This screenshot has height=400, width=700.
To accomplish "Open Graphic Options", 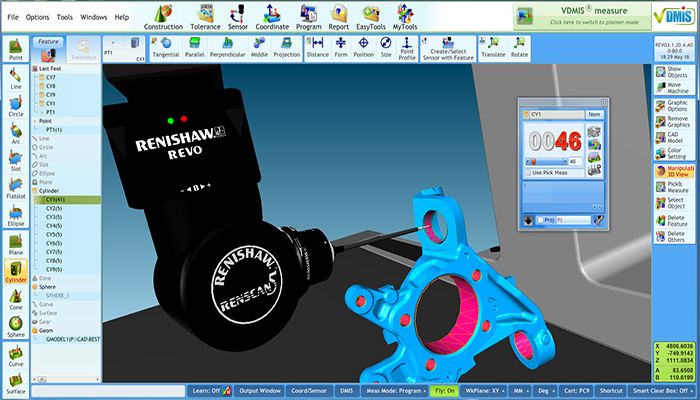I will click(x=674, y=106).
